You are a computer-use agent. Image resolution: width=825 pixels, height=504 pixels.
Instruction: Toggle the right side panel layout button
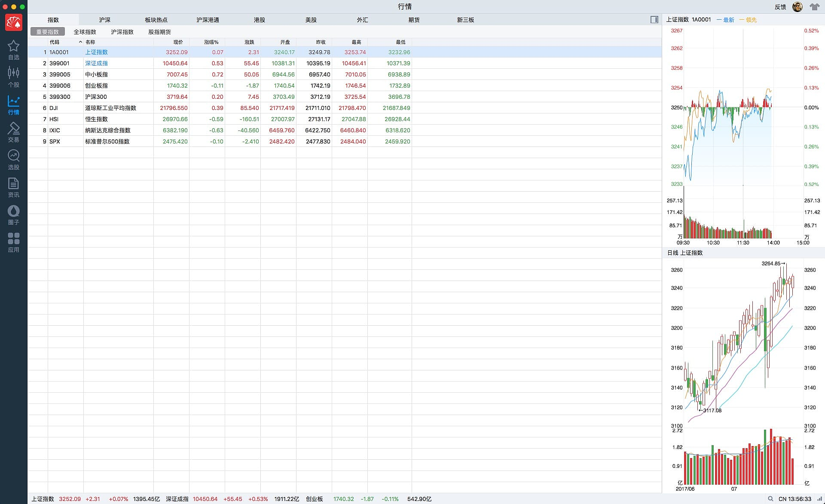pos(654,20)
